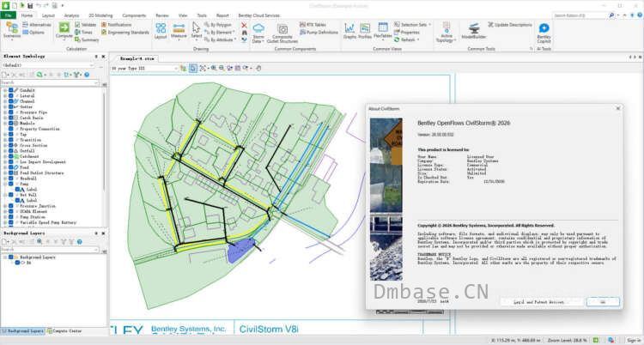
Task: Open the Components ribbon tab
Action: point(134,15)
